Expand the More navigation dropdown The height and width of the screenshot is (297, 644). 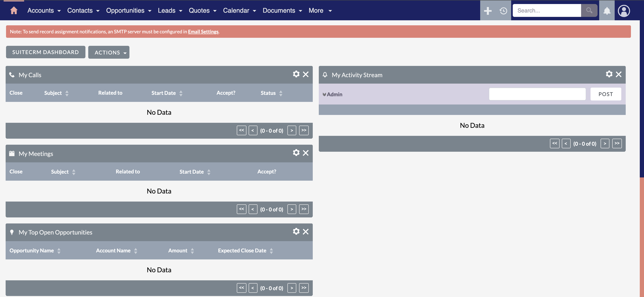[x=320, y=10]
